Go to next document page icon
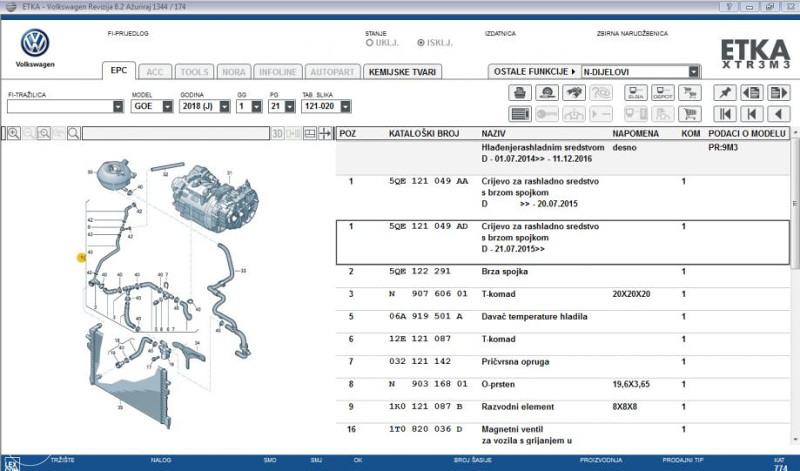This screenshot has height=471, width=800. pos(778,92)
